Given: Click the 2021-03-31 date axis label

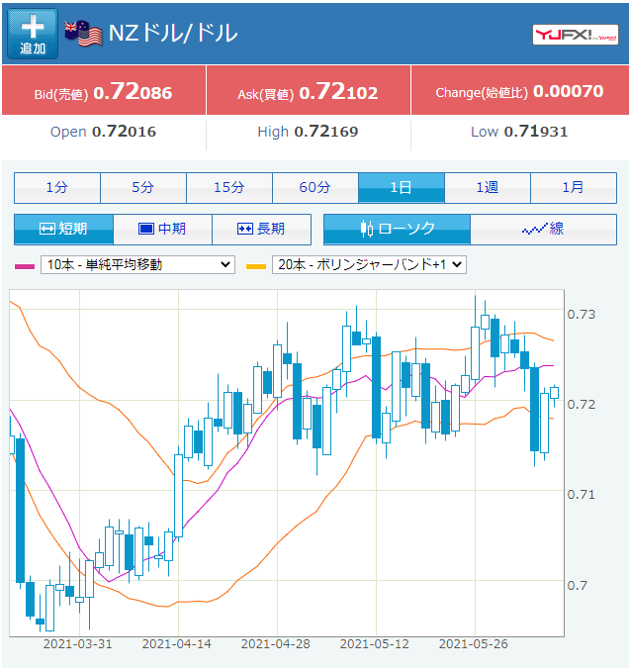Looking at the screenshot, I should tap(77, 644).
